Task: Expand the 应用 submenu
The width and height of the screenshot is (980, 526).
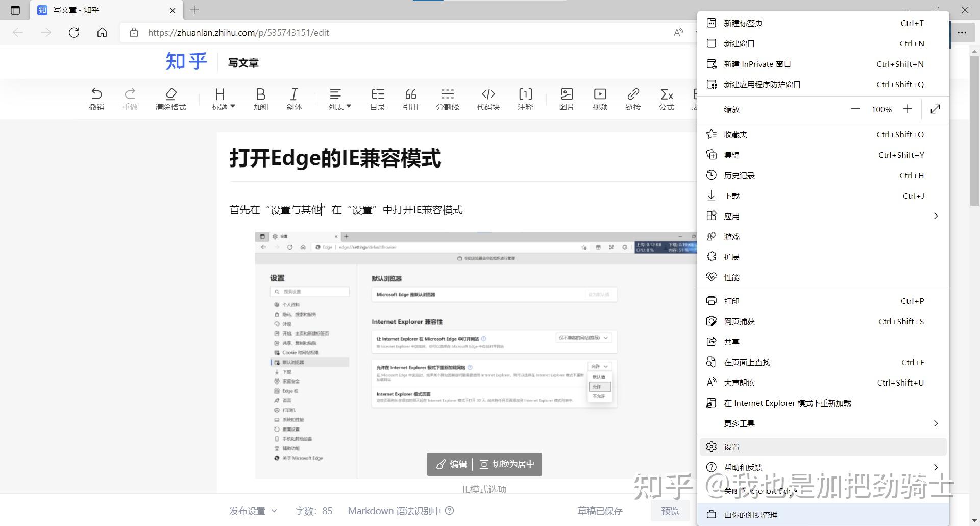Action: (x=823, y=216)
